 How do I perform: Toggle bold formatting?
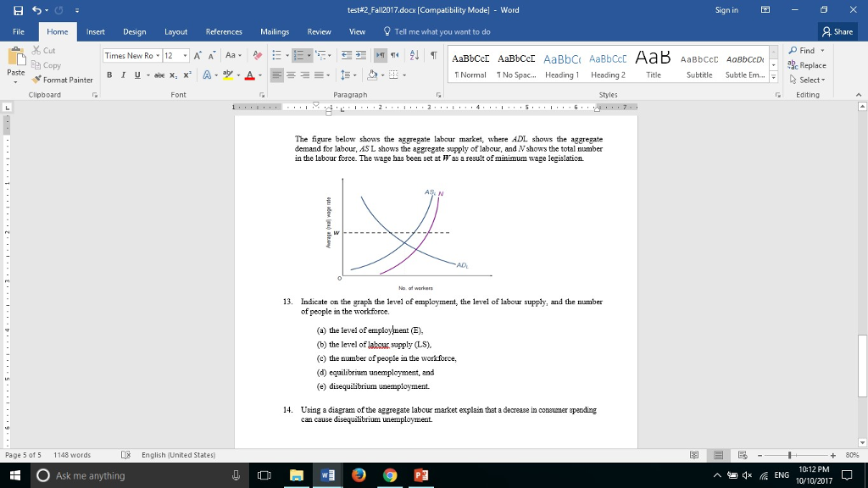tap(110, 75)
